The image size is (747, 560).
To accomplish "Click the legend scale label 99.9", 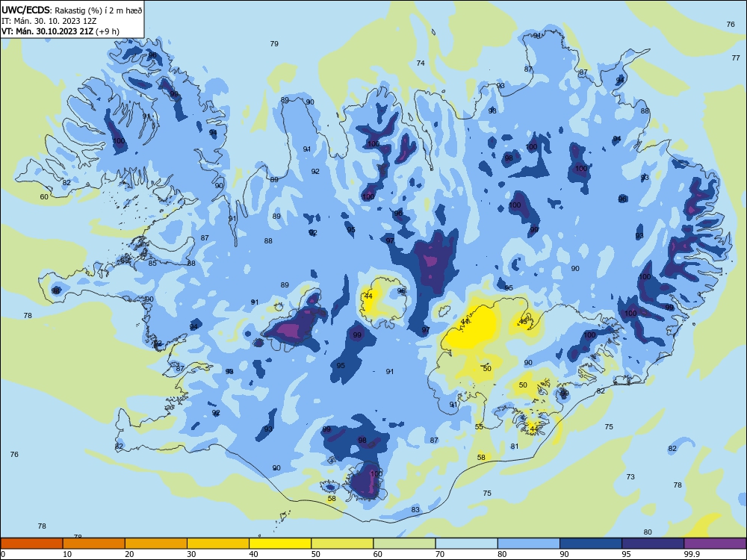I will 691,554.
